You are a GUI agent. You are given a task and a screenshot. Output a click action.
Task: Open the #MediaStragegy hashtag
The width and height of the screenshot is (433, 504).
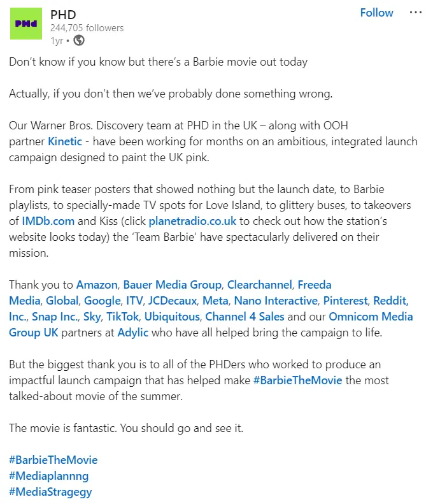(50, 491)
